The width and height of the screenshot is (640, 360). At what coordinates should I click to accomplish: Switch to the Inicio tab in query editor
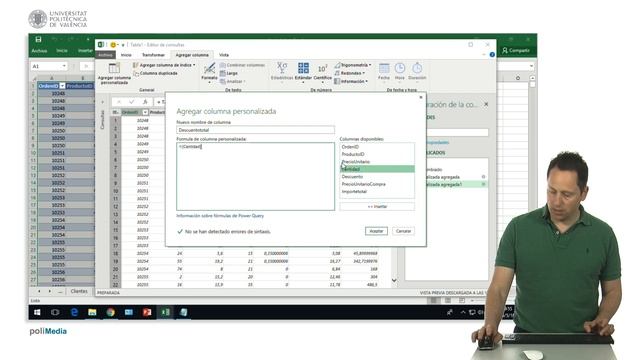(126, 55)
